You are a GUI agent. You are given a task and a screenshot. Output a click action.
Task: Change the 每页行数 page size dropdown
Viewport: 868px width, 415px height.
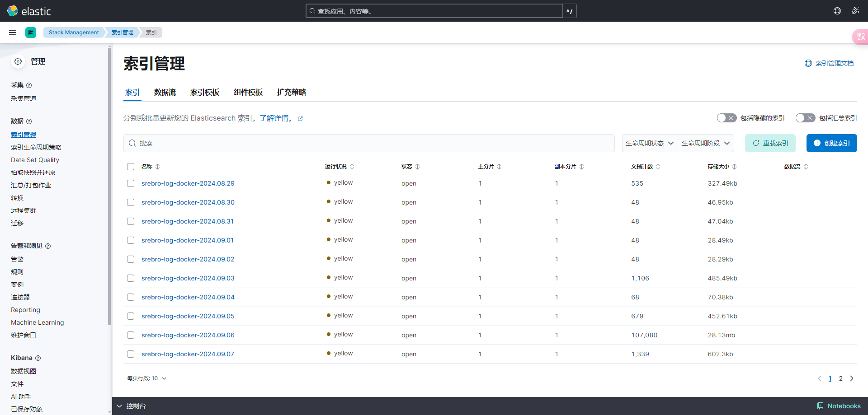click(146, 378)
